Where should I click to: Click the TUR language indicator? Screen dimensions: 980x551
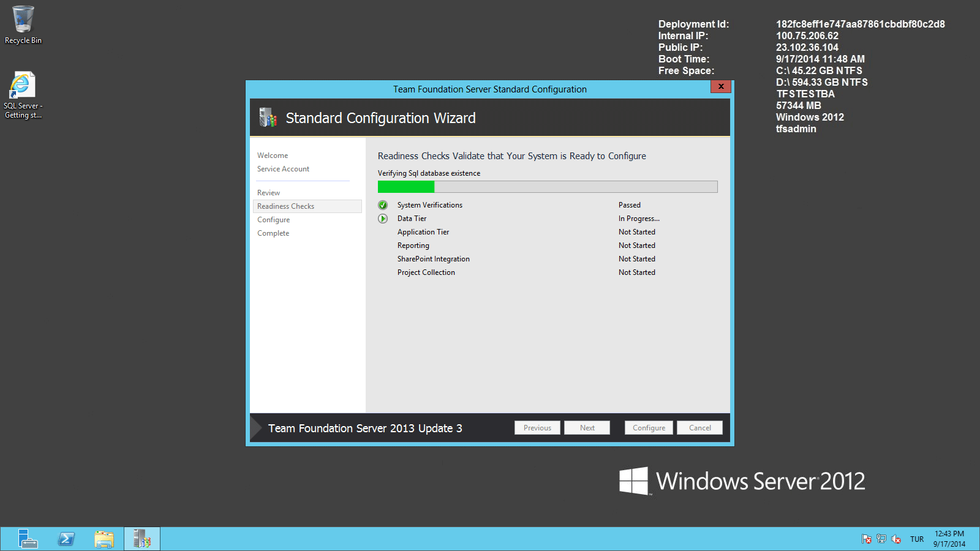pos(917,539)
